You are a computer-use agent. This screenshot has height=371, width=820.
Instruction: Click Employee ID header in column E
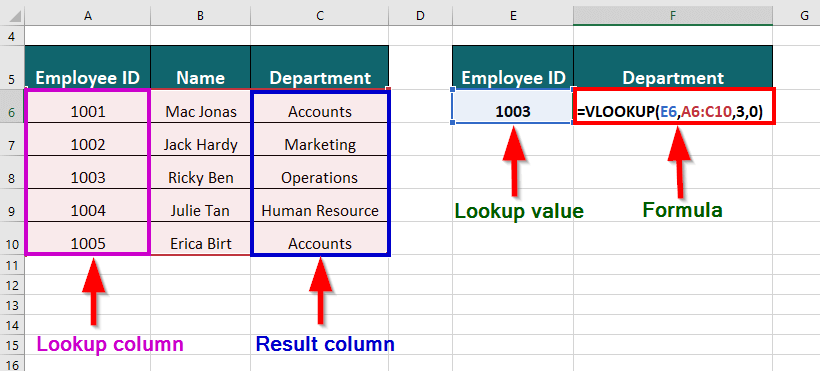tap(513, 68)
